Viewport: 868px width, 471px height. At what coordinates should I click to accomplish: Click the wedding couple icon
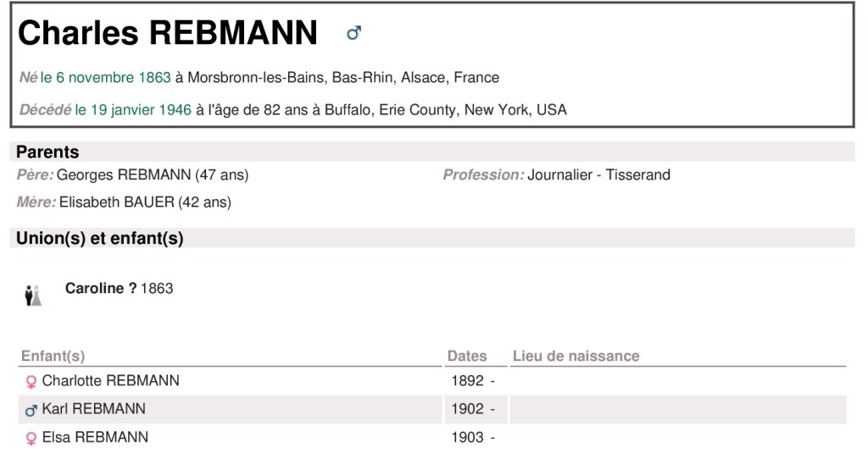(x=33, y=296)
